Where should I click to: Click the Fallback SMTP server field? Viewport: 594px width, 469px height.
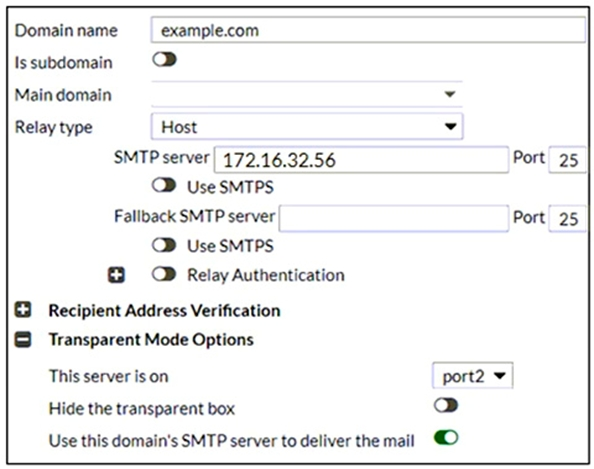394,219
